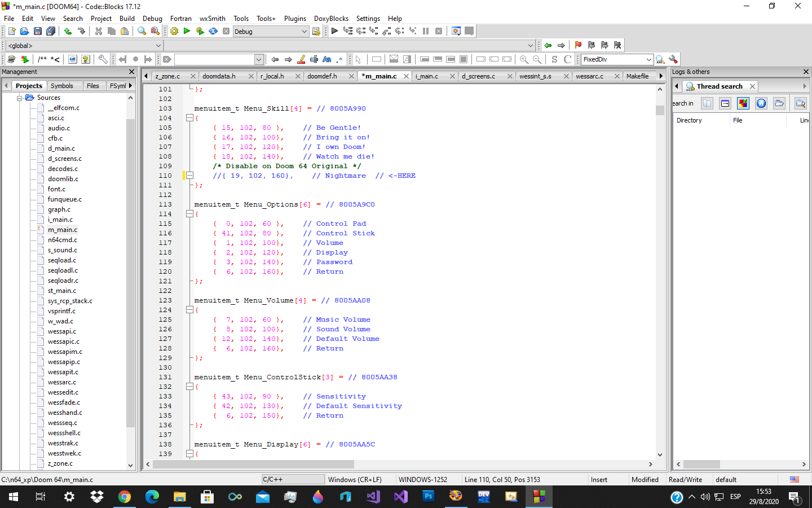Open the incremental search text dropdown arrow

tap(259, 59)
